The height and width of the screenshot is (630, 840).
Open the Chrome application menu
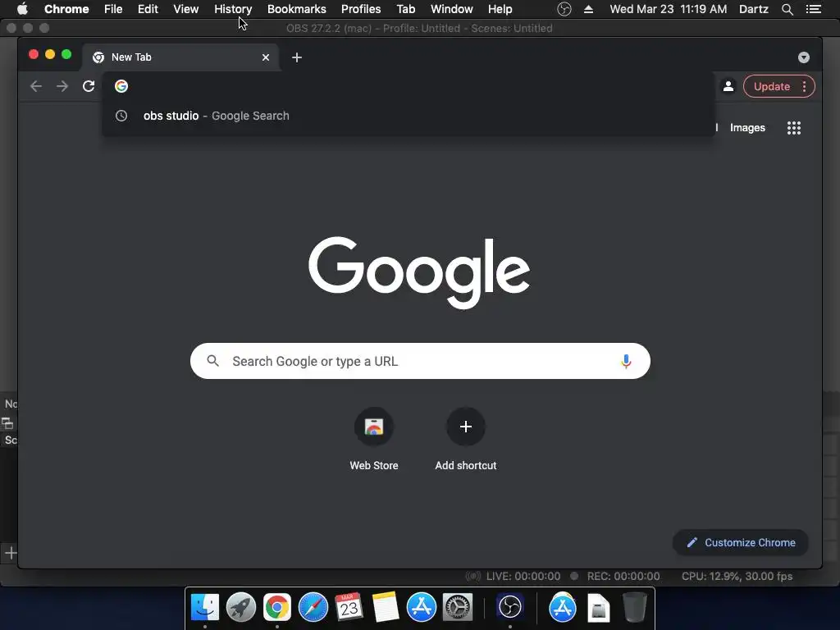66,9
